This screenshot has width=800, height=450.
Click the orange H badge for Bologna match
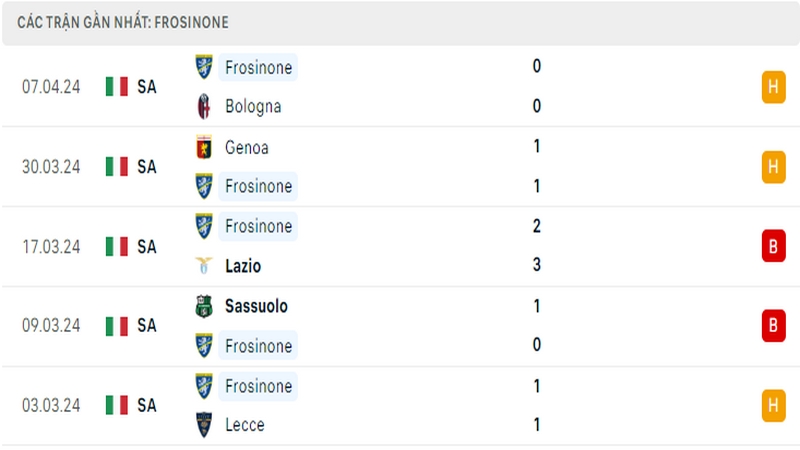(773, 87)
